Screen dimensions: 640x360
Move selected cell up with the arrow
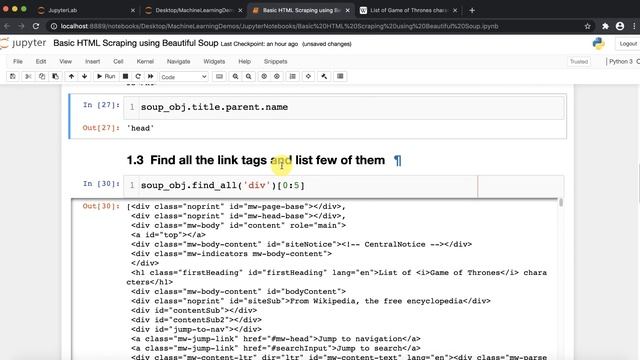point(71,76)
